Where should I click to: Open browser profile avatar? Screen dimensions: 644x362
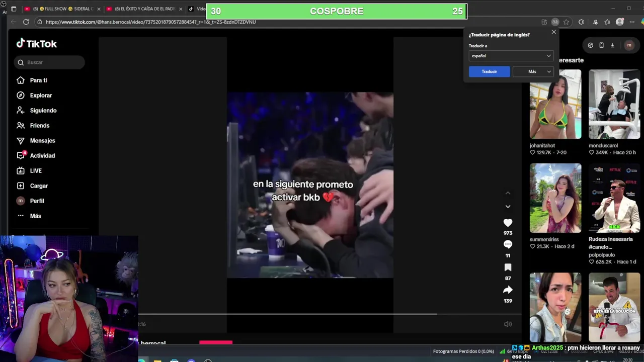pos(620,22)
